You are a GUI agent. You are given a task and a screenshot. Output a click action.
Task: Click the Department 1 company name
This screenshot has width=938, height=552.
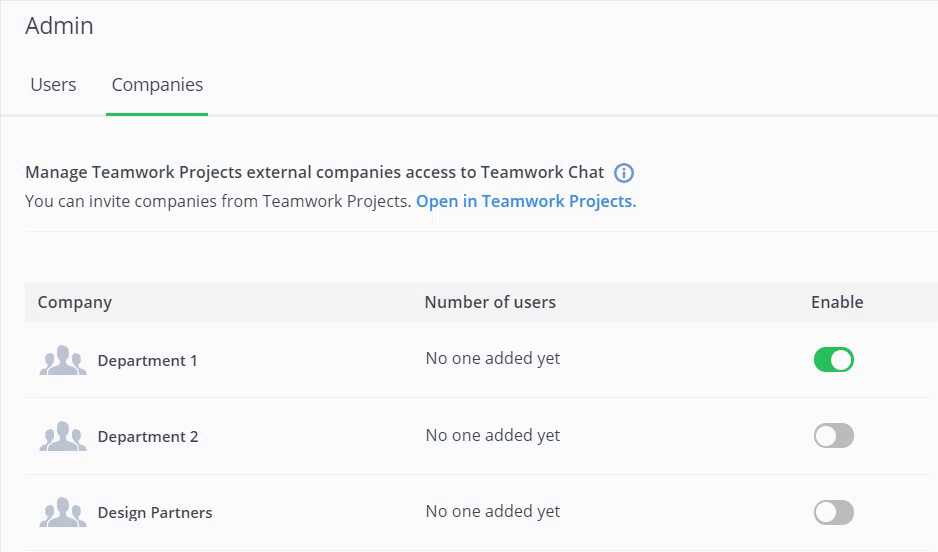(x=147, y=361)
